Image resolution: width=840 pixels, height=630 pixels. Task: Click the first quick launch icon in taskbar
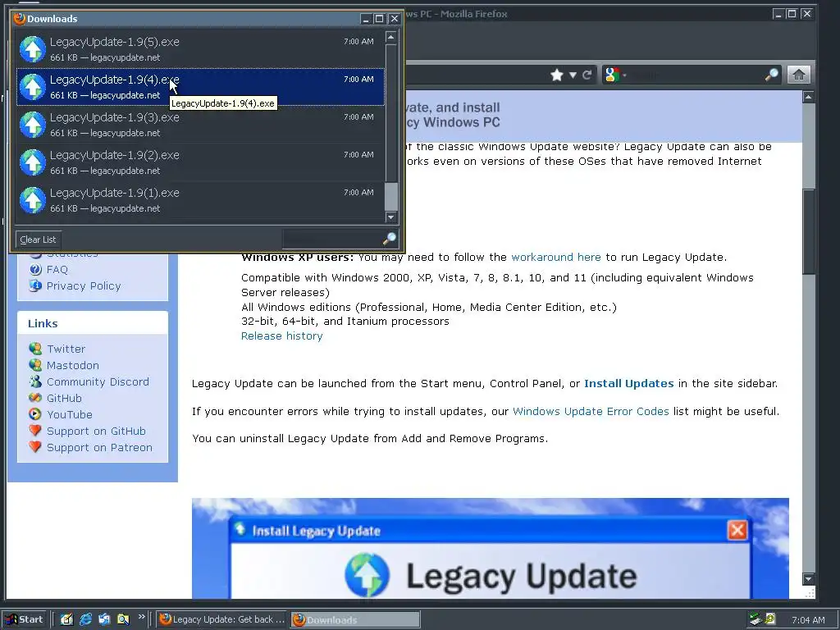(x=66, y=619)
